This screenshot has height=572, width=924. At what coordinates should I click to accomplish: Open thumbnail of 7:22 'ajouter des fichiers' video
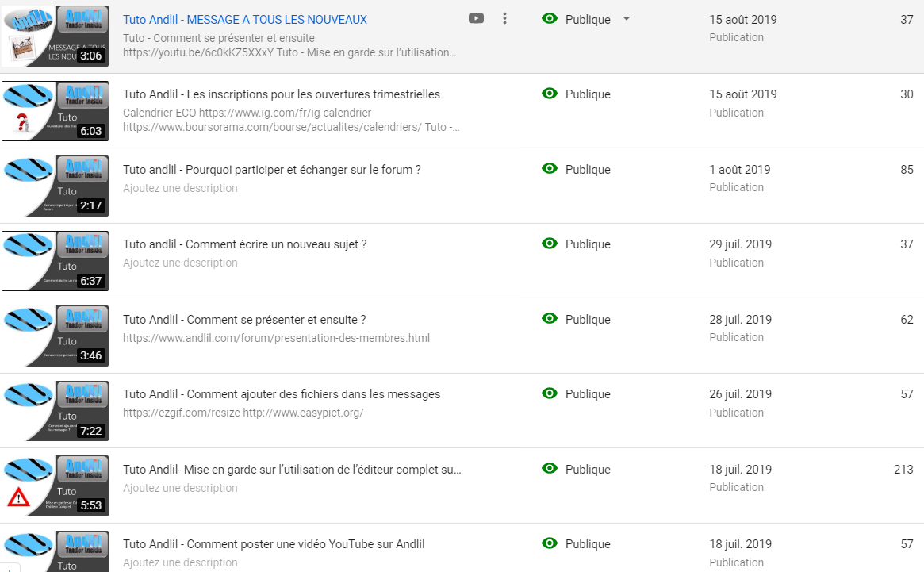point(55,411)
